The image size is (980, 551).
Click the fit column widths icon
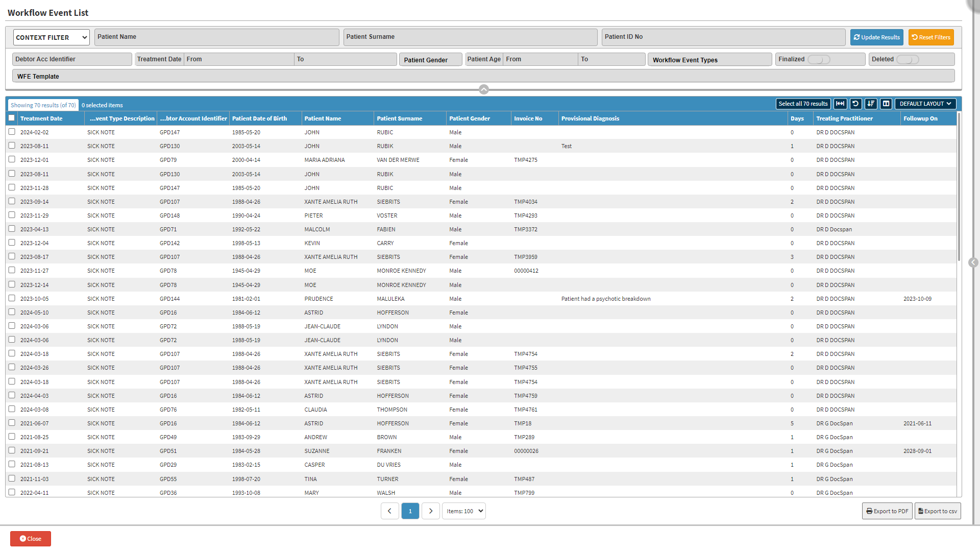tap(840, 104)
